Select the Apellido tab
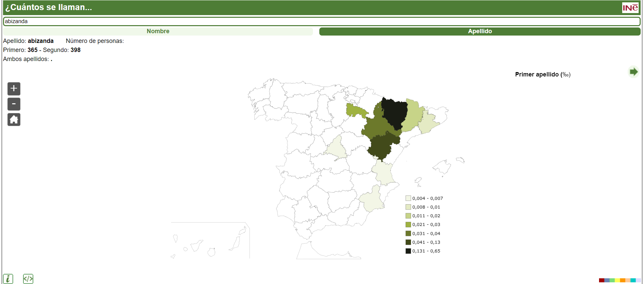Screen dimensions: 644x284 pyautogui.click(x=480, y=32)
